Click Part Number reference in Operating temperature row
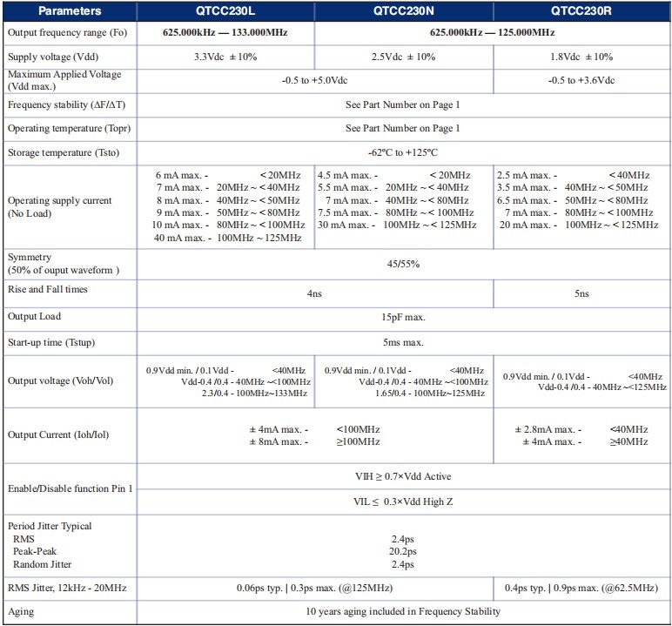Image resolution: width=672 pixels, height=626 pixels. [402, 128]
